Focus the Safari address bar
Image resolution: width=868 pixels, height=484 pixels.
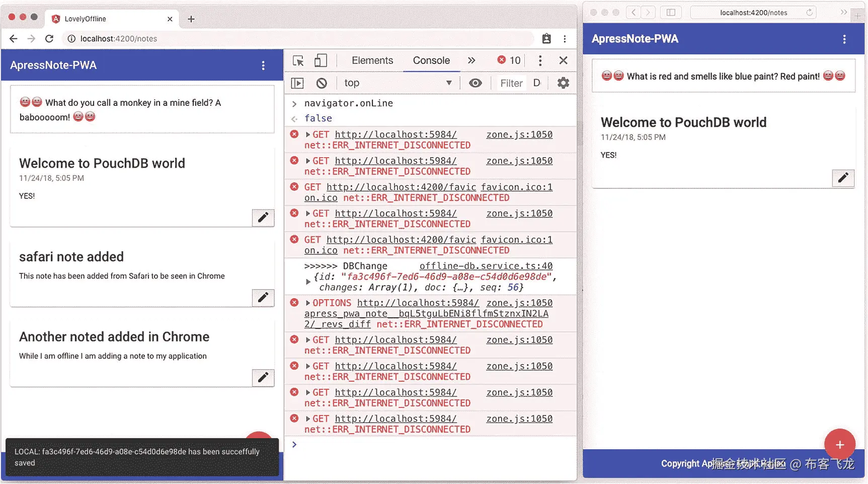click(753, 13)
